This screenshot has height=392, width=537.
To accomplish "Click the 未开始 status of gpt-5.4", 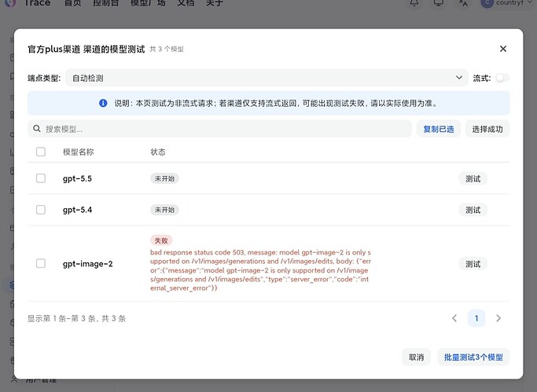I will coord(164,210).
